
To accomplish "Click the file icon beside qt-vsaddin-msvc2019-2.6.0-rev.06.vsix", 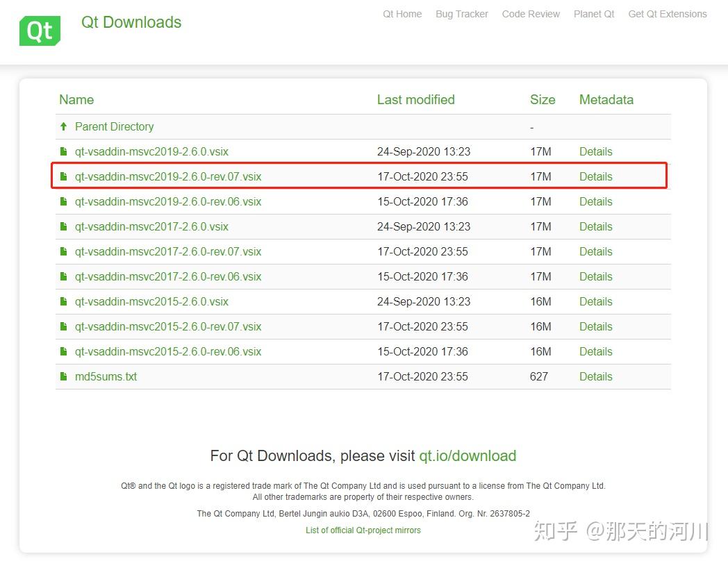I will click(x=64, y=201).
